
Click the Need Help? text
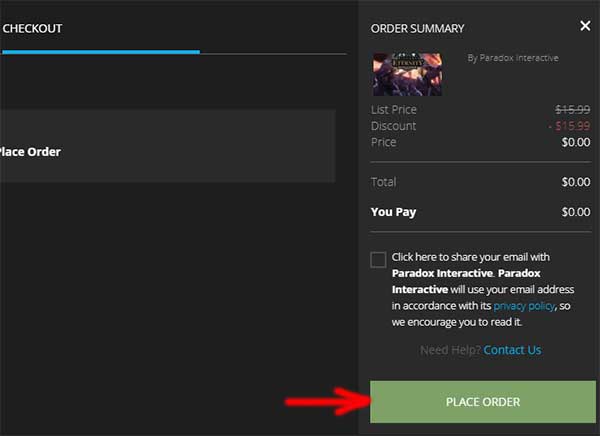[x=449, y=350]
